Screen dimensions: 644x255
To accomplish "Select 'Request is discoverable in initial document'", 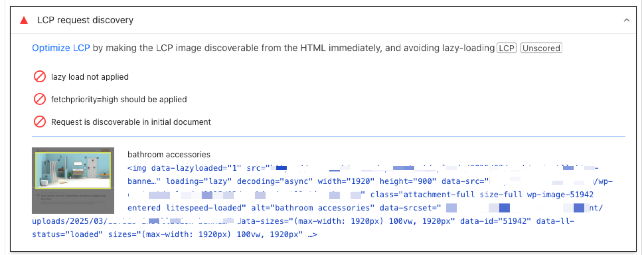I will click(131, 122).
